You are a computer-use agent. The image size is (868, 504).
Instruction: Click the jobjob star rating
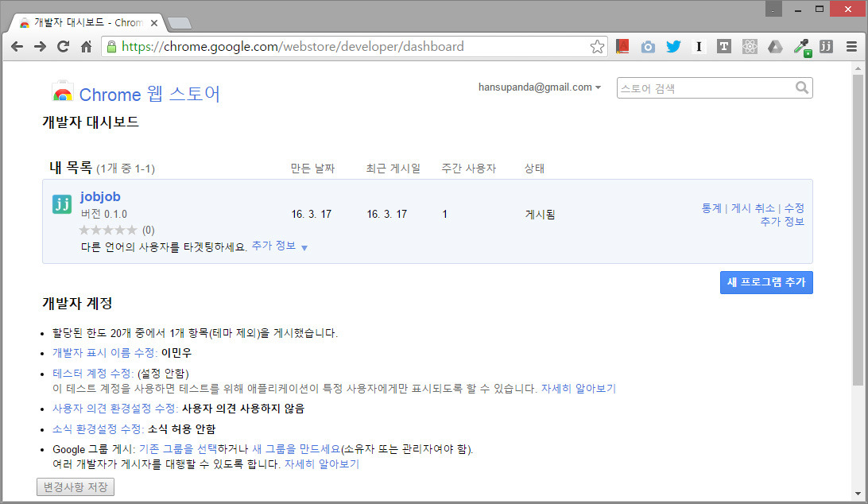click(108, 230)
